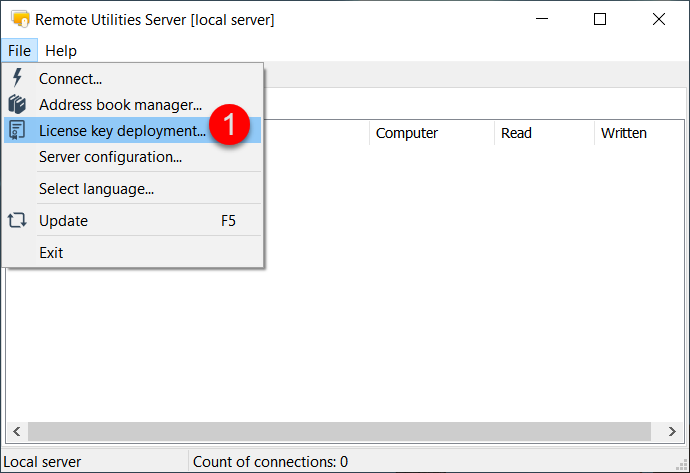Click the Address book manager books icon
The width and height of the screenshot is (690, 473).
(17, 104)
